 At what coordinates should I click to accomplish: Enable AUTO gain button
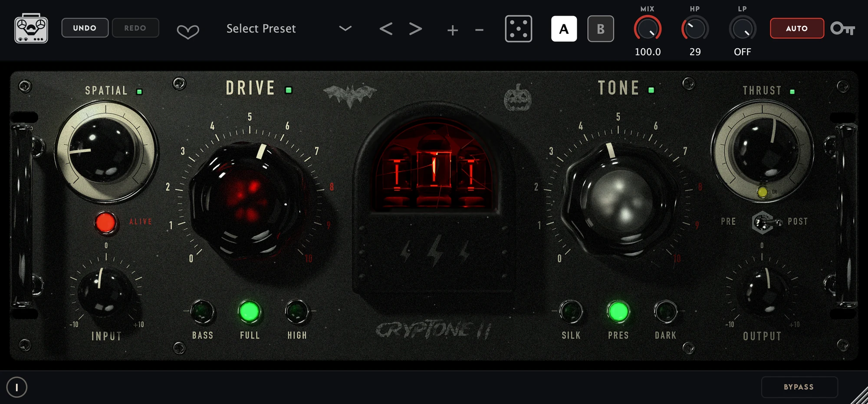[797, 28]
